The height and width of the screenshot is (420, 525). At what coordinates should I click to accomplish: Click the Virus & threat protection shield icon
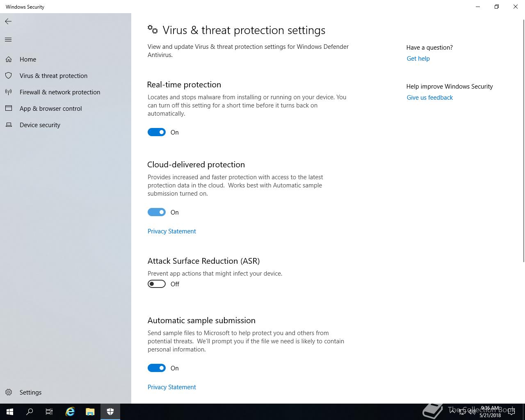(x=9, y=76)
